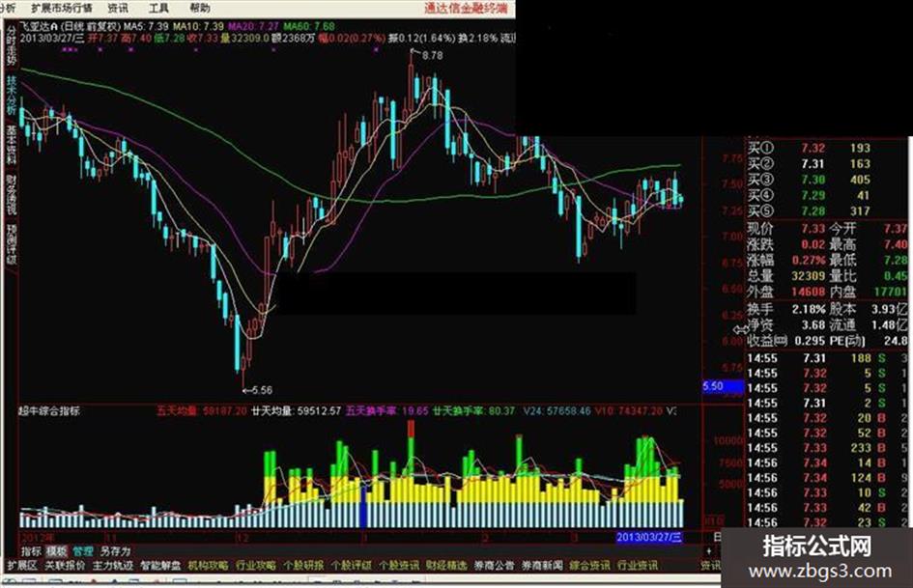Click the purple info marker nearest the 8.78 label
Viewport: 913px width, 588px height.
click(376, 50)
